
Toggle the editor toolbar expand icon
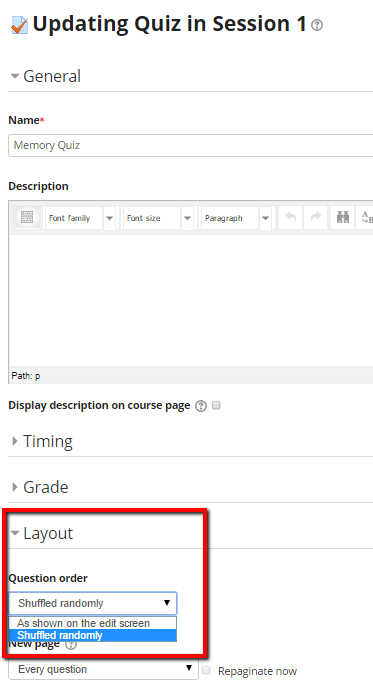27,218
